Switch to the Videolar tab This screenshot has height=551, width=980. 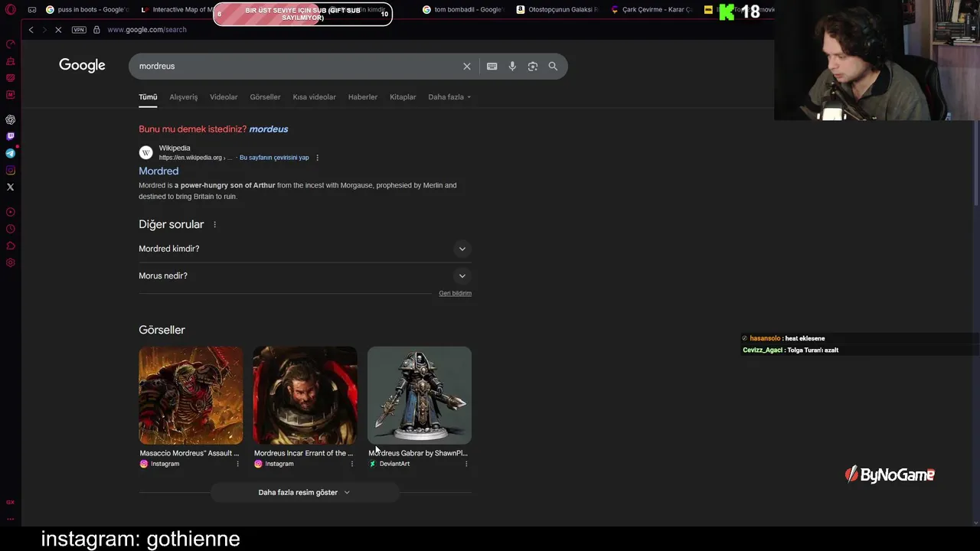click(x=224, y=97)
